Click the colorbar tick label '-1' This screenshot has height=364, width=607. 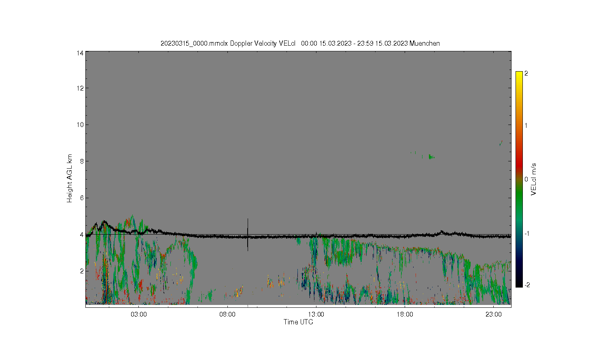[527, 234]
